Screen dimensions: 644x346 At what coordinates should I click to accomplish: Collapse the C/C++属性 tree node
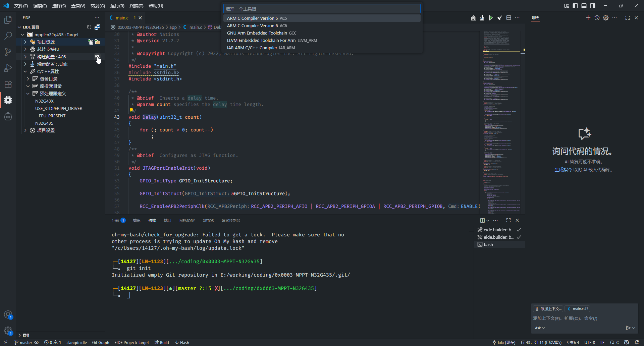25,71
